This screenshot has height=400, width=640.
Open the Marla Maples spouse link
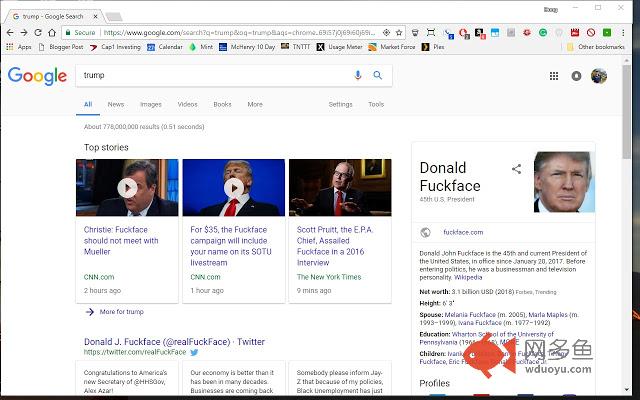pyautogui.click(x=548, y=315)
